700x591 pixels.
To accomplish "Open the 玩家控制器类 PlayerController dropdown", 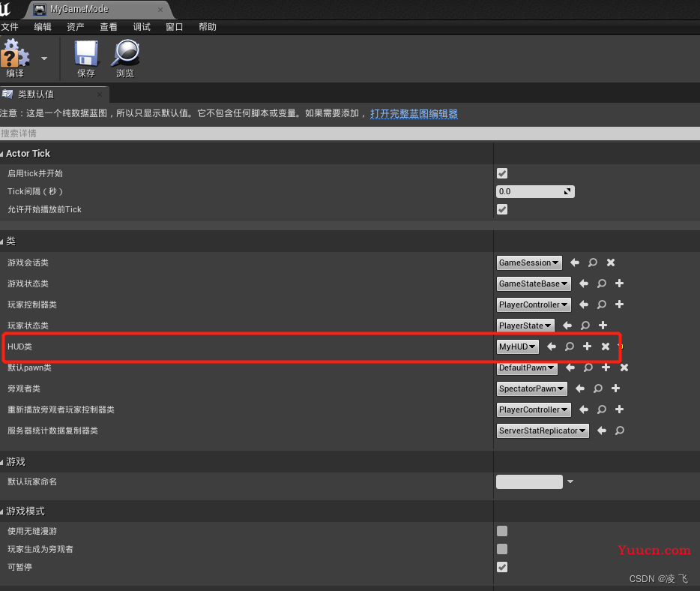I will (x=534, y=304).
